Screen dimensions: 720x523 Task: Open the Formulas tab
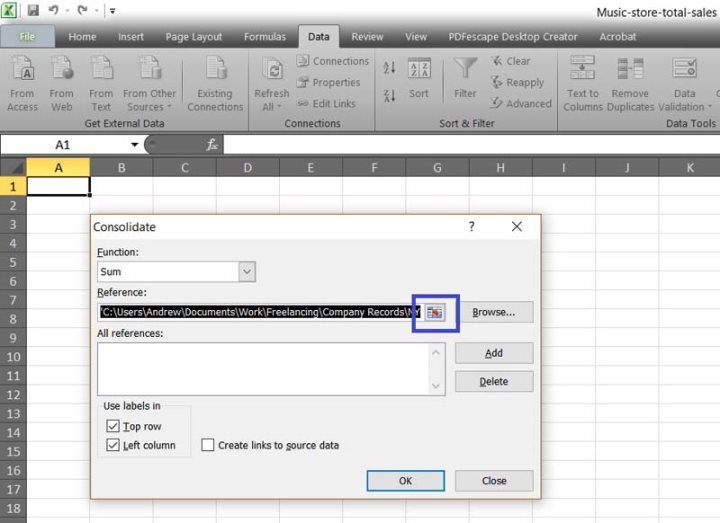pyautogui.click(x=265, y=37)
